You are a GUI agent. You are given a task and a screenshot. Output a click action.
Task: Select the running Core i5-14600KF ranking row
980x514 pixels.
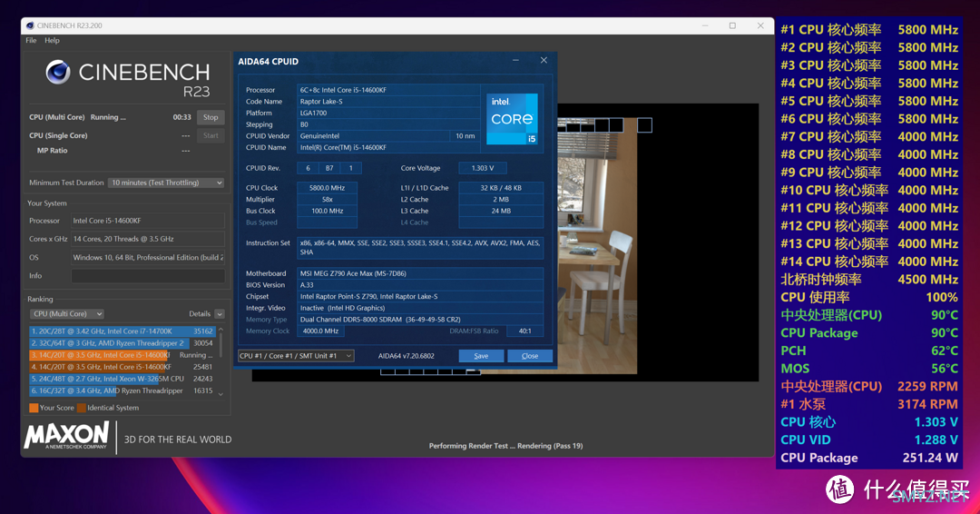coord(122,355)
